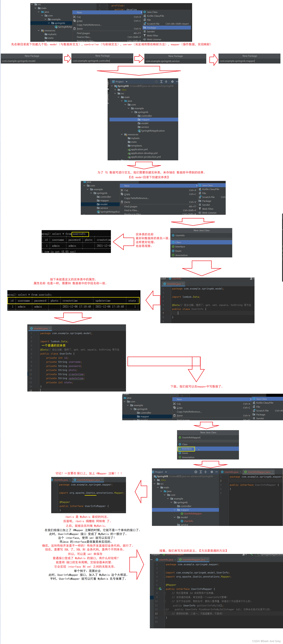The image size is (283, 644).
Task: Select Enum type in the UserInfo dialog
Action: click(201, 251)
